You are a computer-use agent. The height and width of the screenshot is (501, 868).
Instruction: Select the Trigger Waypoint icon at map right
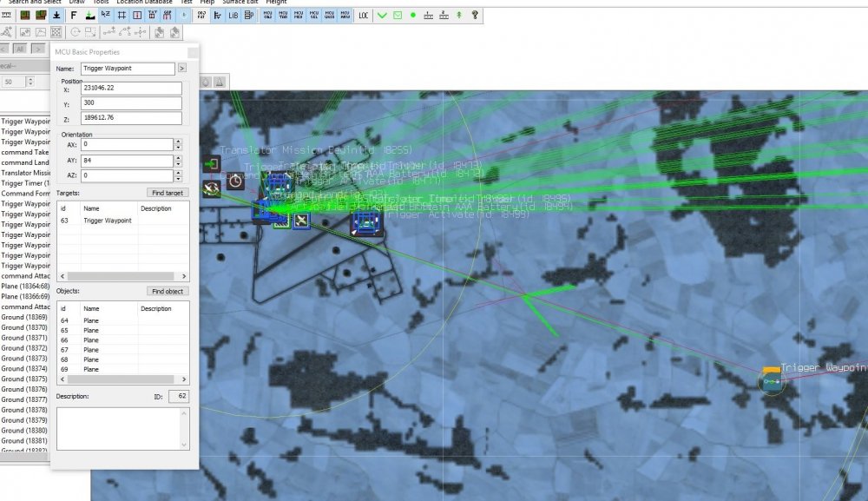pos(771,379)
